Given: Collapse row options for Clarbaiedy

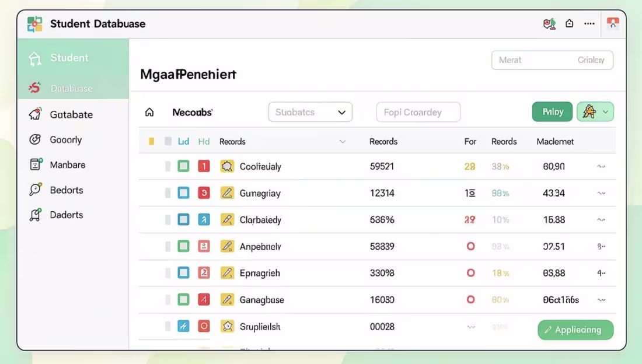Looking at the screenshot, I should click(x=601, y=220).
